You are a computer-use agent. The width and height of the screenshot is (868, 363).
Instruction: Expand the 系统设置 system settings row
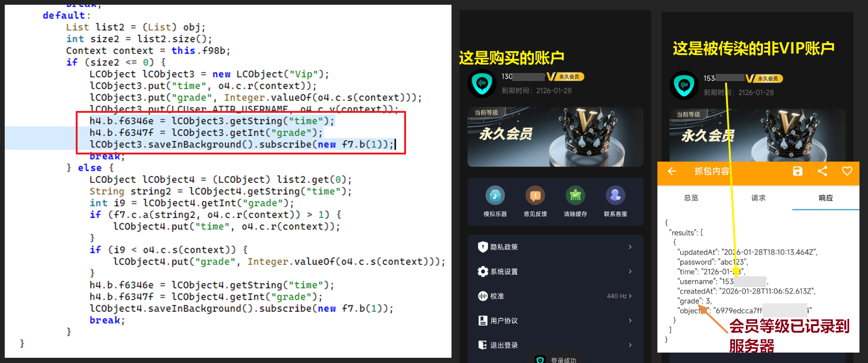[555, 272]
